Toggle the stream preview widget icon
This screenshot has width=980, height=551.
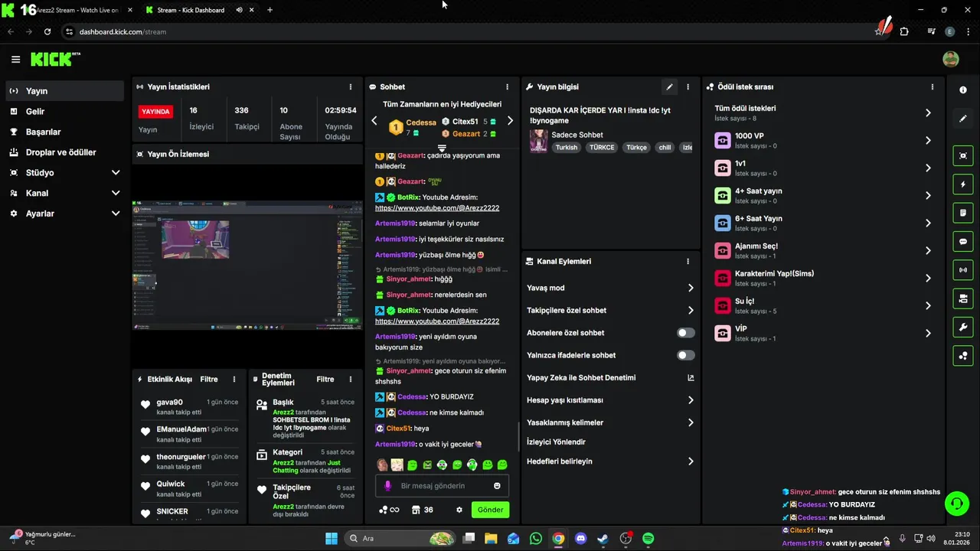[x=963, y=155]
